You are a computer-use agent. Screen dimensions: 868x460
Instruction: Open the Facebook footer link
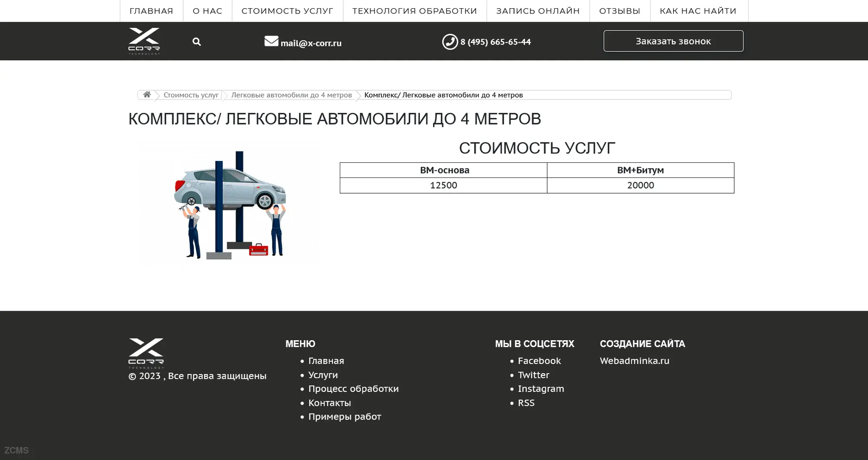point(539,361)
